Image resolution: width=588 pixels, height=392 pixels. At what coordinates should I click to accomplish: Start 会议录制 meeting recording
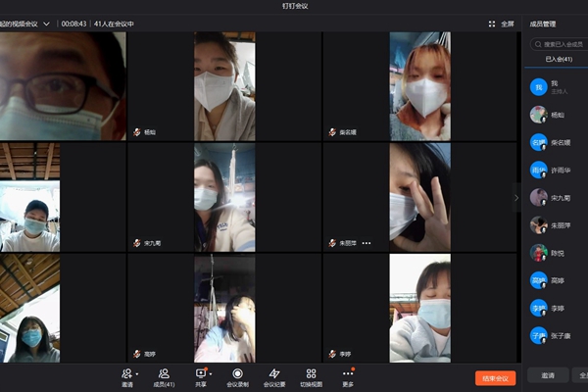click(237, 377)
